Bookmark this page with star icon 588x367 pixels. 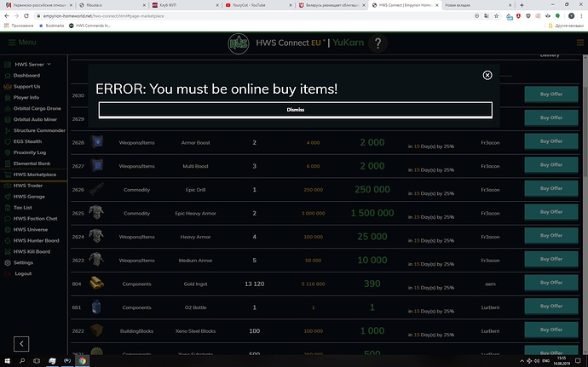click(x=496, y=16)
